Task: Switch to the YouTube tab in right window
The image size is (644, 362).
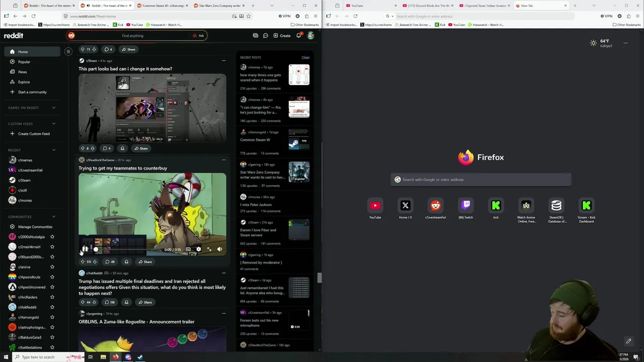Action: point(371,6)
